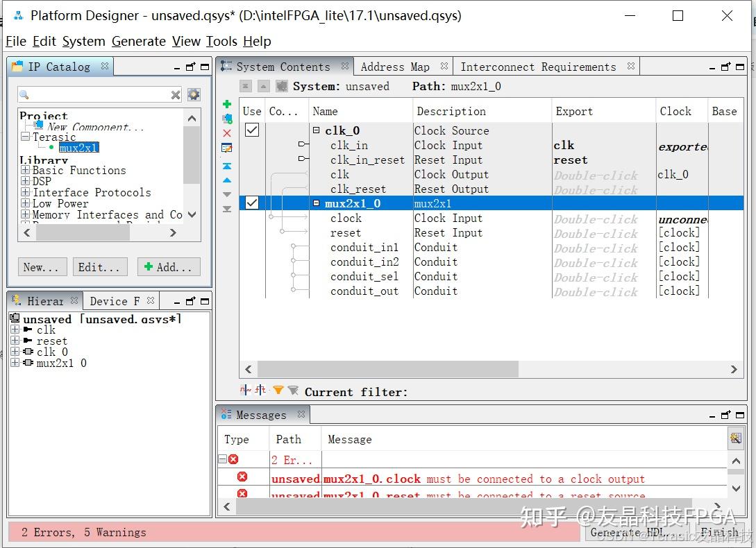Collapse the error group in Messages
Viewport: 756px width, 548px height.
222,459
